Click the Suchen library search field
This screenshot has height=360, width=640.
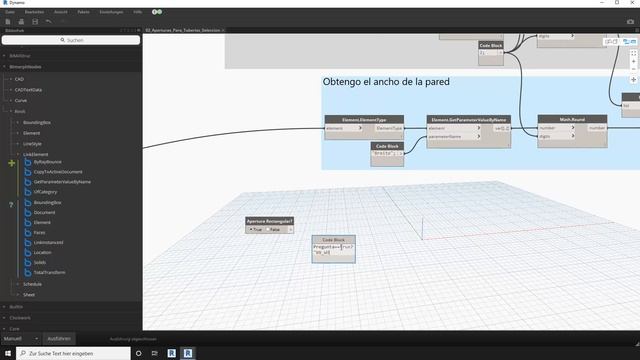(71, 40)
